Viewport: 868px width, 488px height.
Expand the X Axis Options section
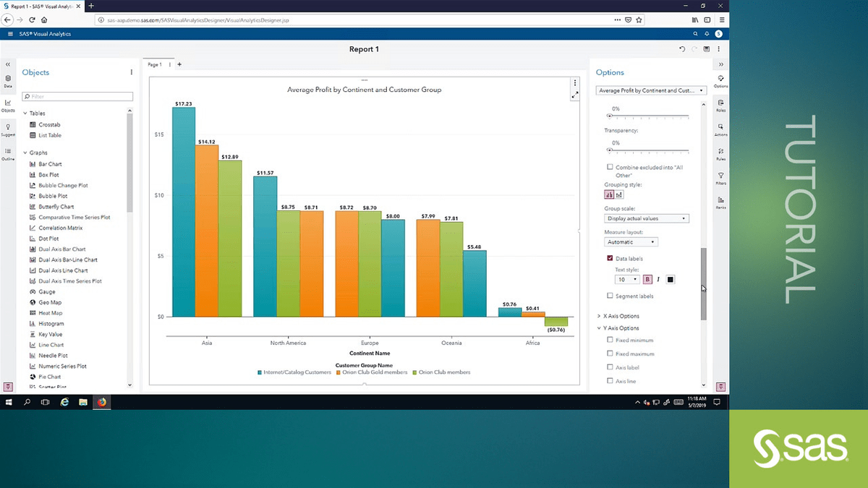coord(621,316)
